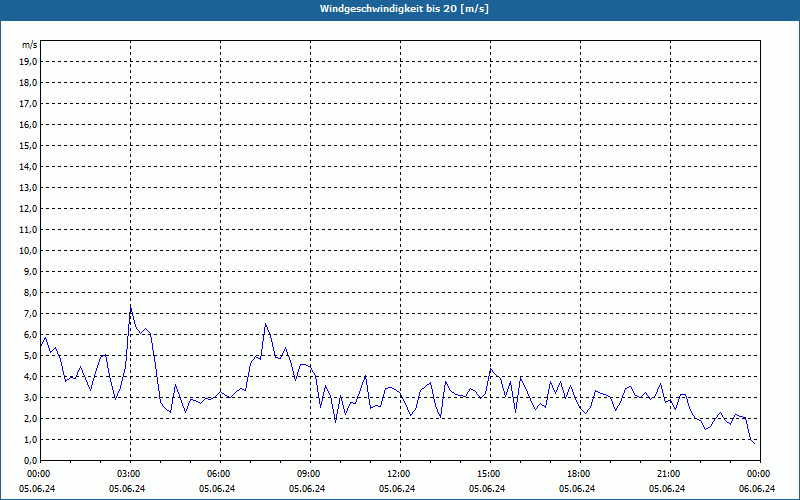The image size is (800, 500).
Task: Select the '11,0' y-axis label
Action: 29,230
